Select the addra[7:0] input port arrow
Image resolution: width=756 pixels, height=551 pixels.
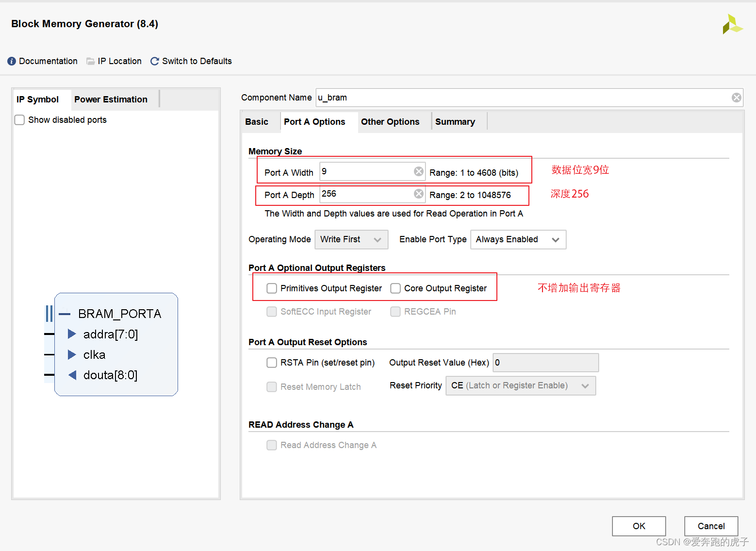pos(71,334)
